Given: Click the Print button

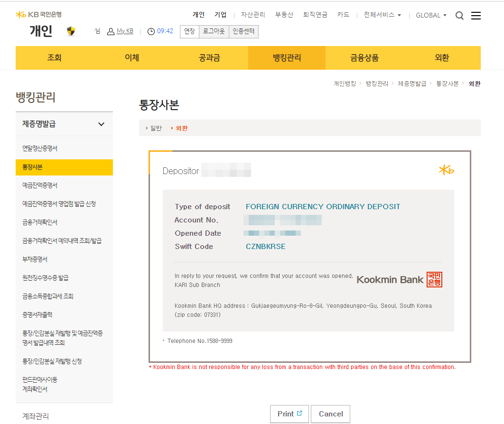Looking at the screenshot, I should click(x=289, y=414).
